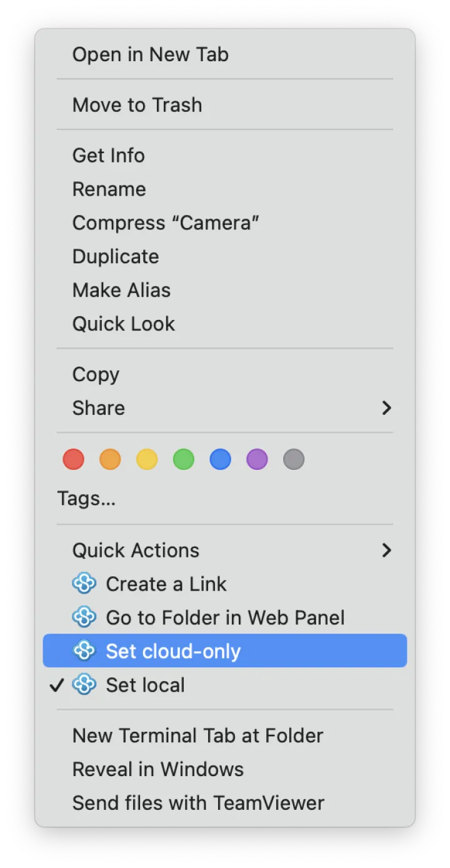Pick the blue tag dot
Image resolution: width=450 pixels, height=868 pixels.
click(x=220, y=459)
